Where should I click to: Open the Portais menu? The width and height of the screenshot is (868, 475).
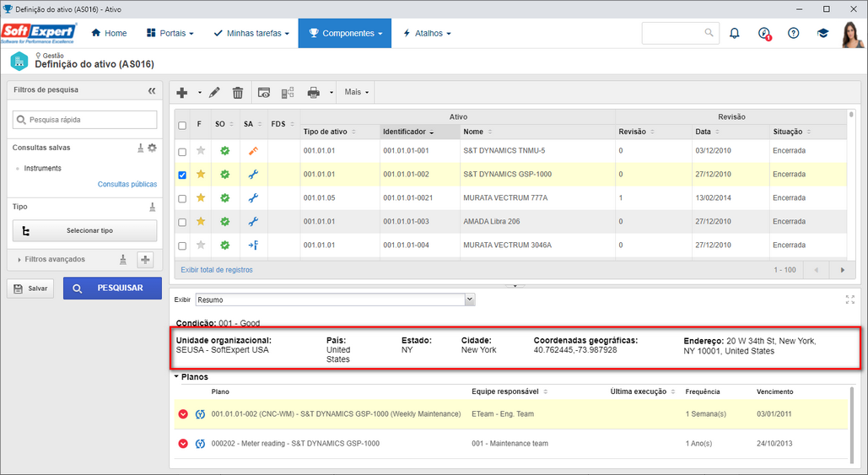(170, 33)
